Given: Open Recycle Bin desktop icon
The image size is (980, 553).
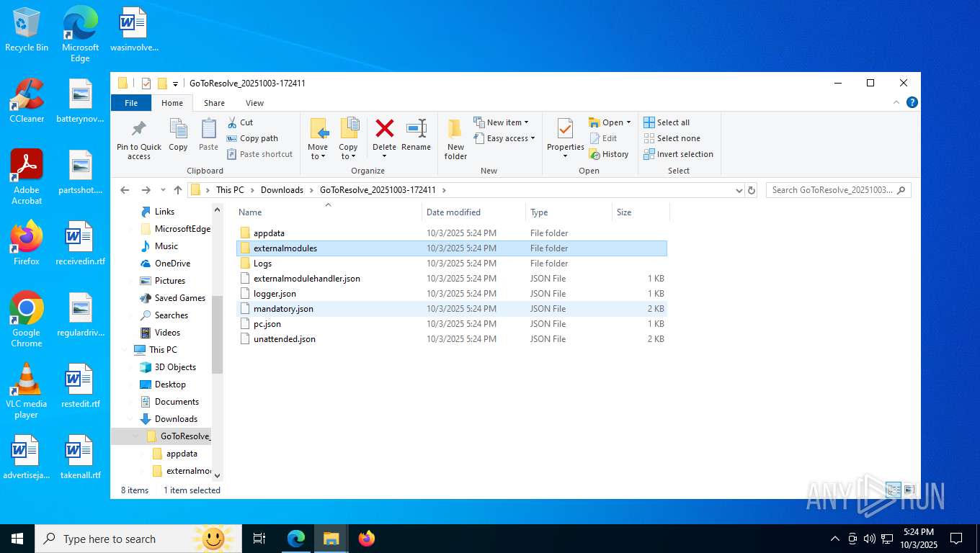Looking at the screenshot, I should coord(27,30).
